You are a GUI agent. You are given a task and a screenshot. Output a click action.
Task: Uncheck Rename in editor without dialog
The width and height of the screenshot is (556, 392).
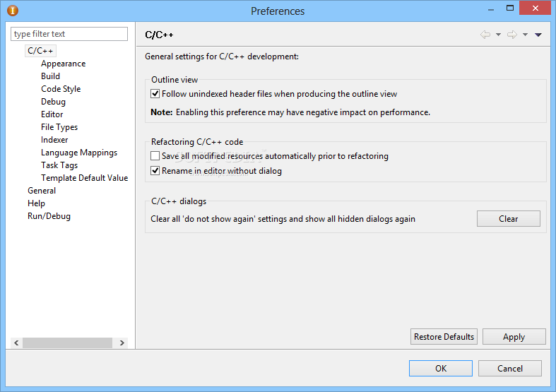click(x=155, y=171)
